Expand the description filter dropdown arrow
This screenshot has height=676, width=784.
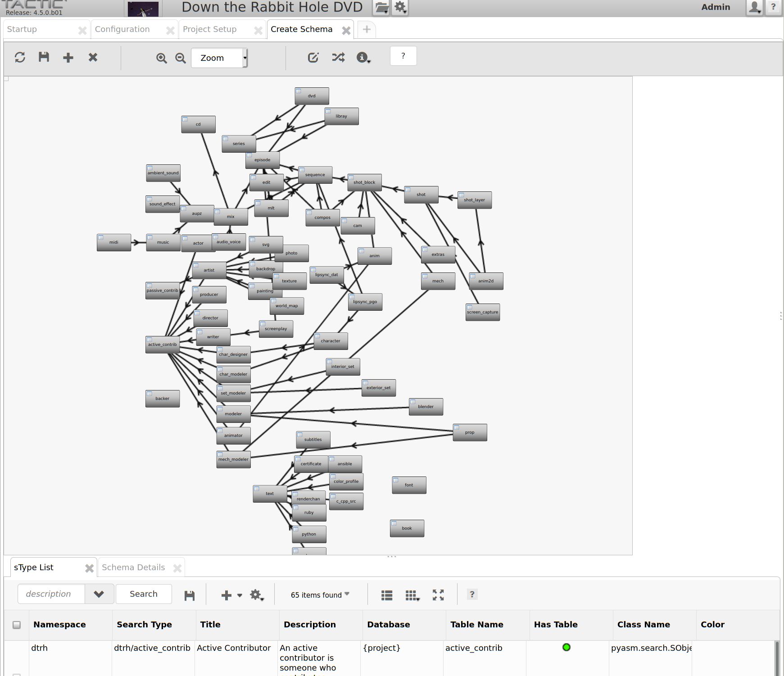(x=99, y=594)
